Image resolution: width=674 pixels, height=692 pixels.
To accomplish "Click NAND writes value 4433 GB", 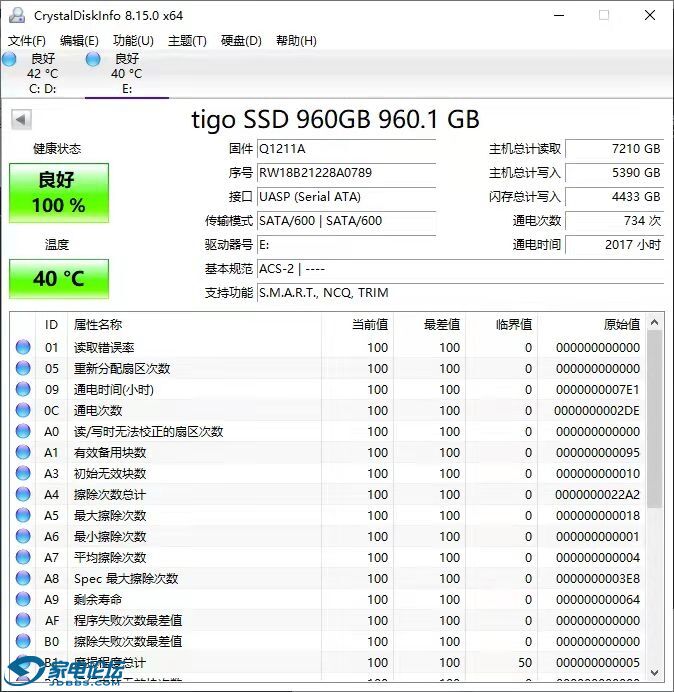I will pos(614,196).
